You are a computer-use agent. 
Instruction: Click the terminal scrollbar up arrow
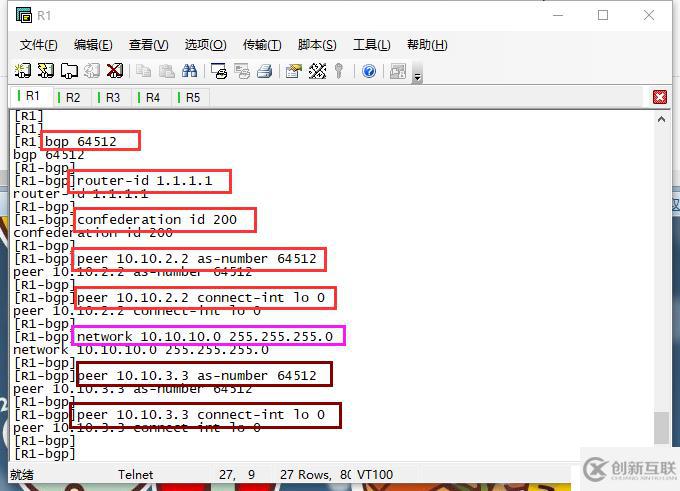661,119
